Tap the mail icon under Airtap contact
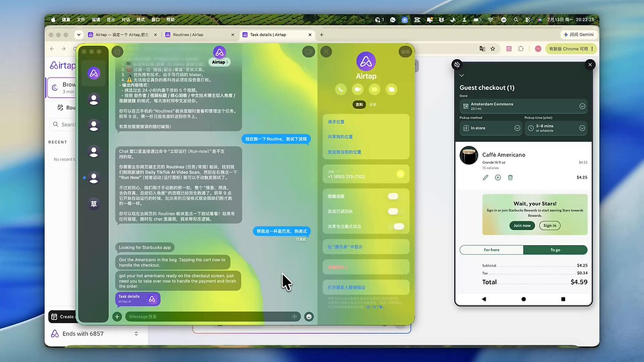 coord(375,89)
